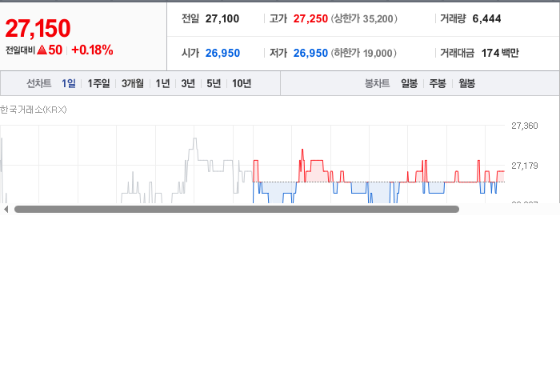This screenshot has height=392, width=560.
Task: Select the 1년 chart range
Action: (162, 83)
